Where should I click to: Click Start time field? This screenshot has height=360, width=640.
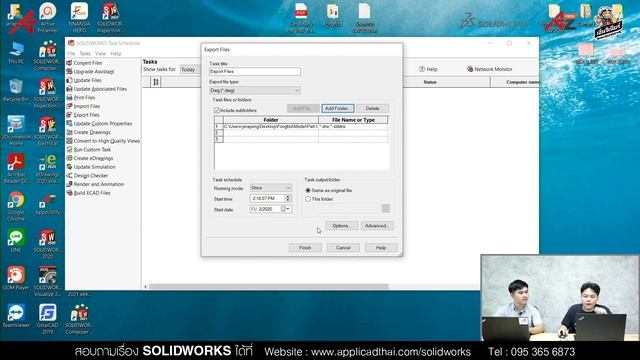tap(267, 198)
